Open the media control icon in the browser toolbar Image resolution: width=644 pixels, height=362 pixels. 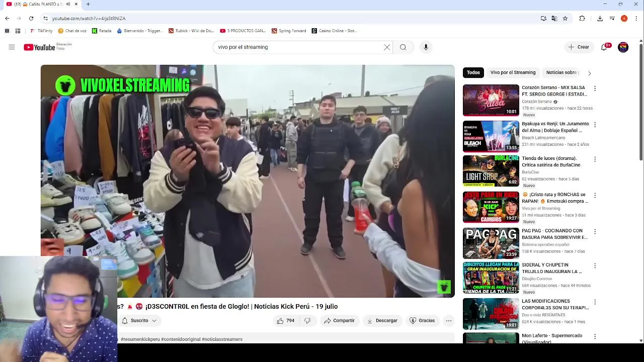click(612, 19)
